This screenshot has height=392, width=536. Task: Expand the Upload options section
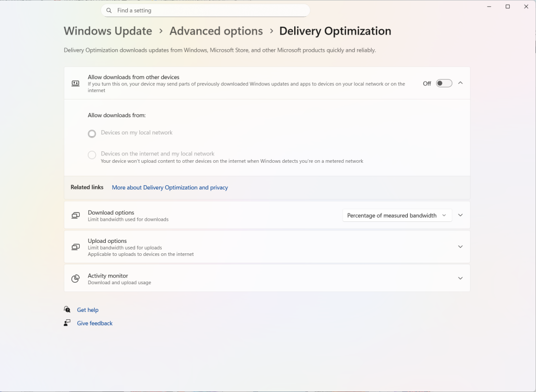pos(460,247)
